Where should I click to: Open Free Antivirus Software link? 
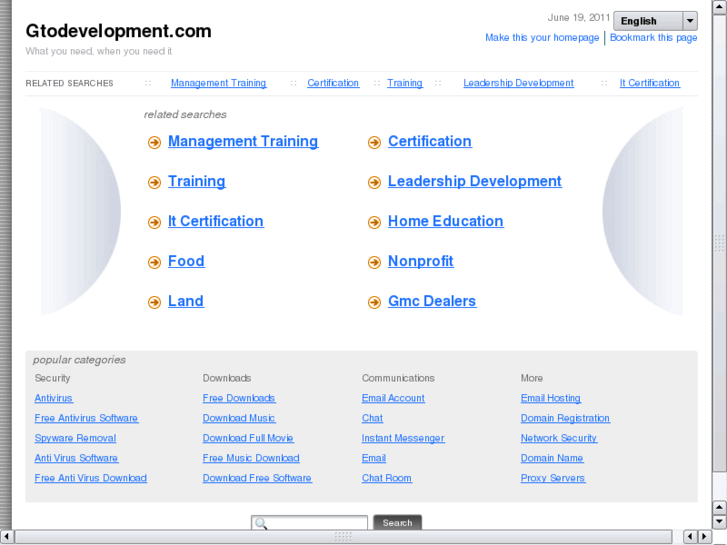pyautogui.click(x=86, y=418)
